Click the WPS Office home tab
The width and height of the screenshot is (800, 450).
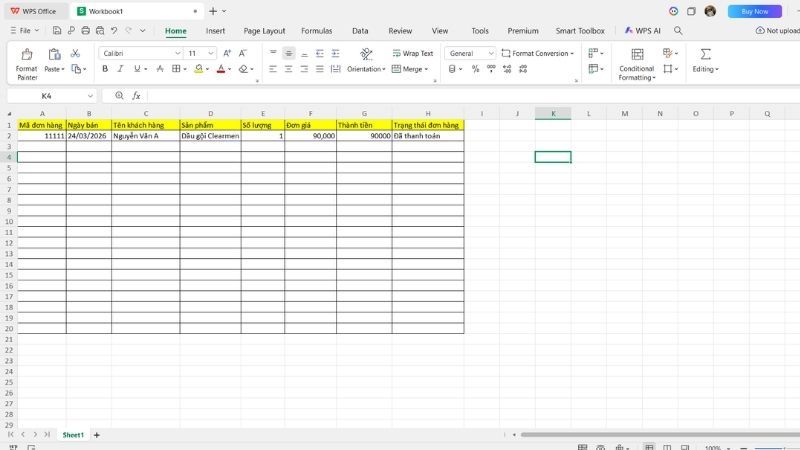coord(34,11)
